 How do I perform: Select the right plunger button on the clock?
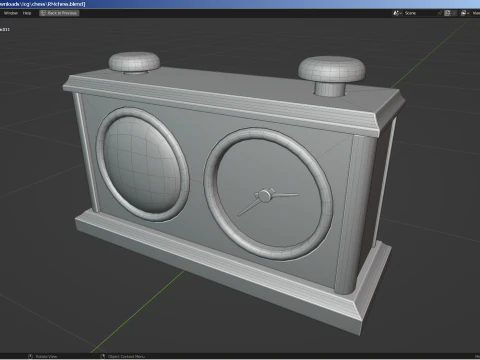(331, 76)
